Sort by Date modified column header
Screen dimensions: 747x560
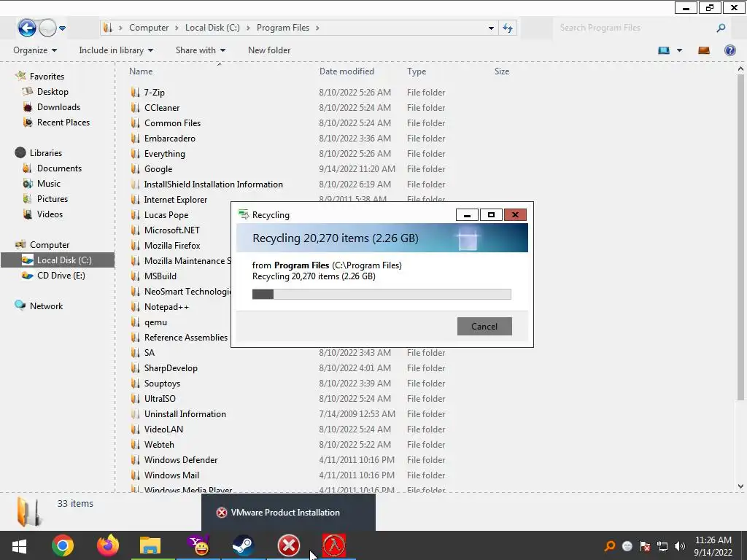(x=347, y=71)
